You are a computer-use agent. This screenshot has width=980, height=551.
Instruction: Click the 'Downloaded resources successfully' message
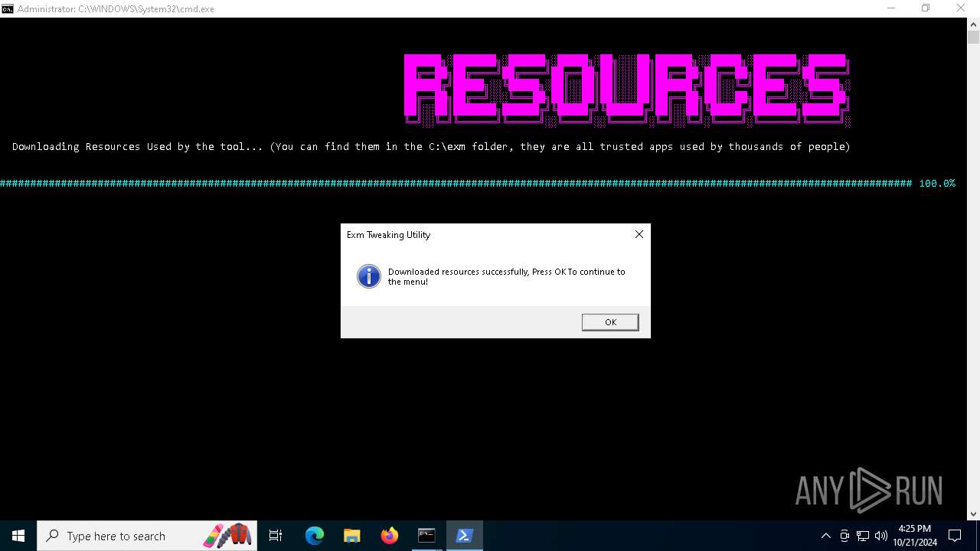[x=507, y=276]
